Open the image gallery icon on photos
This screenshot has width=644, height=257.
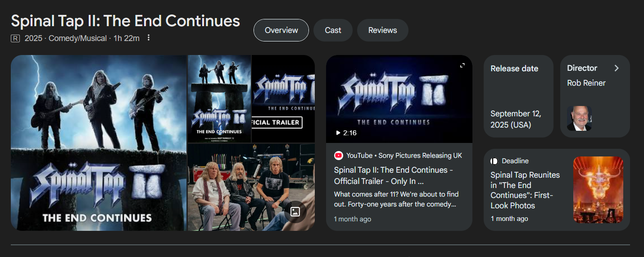tap(295, 211)
